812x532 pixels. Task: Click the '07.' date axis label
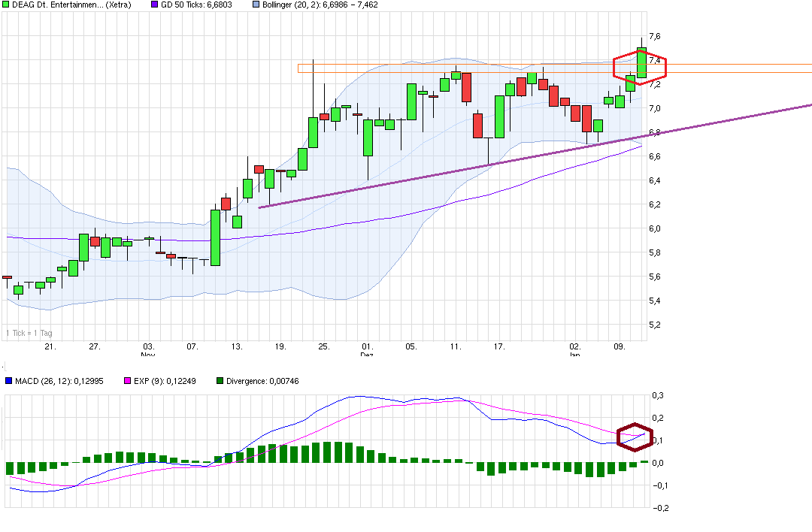coord(192,346)
